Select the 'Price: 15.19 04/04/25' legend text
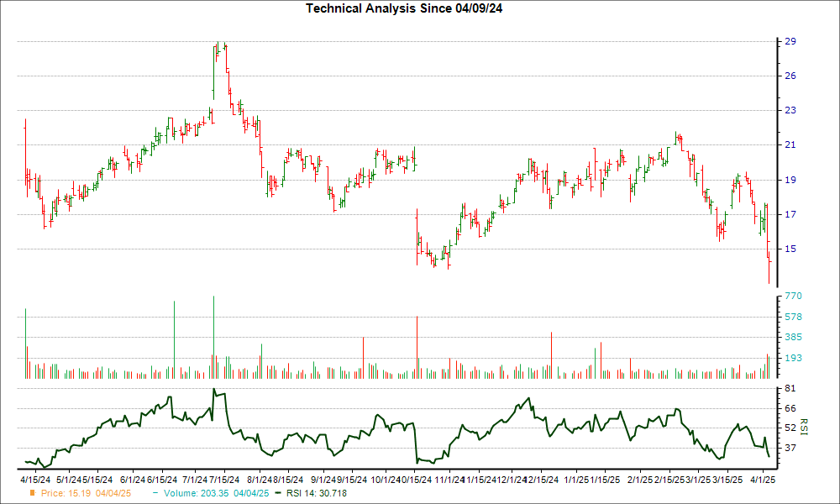This screenshot has height=504, width=840. pos(87,493)
